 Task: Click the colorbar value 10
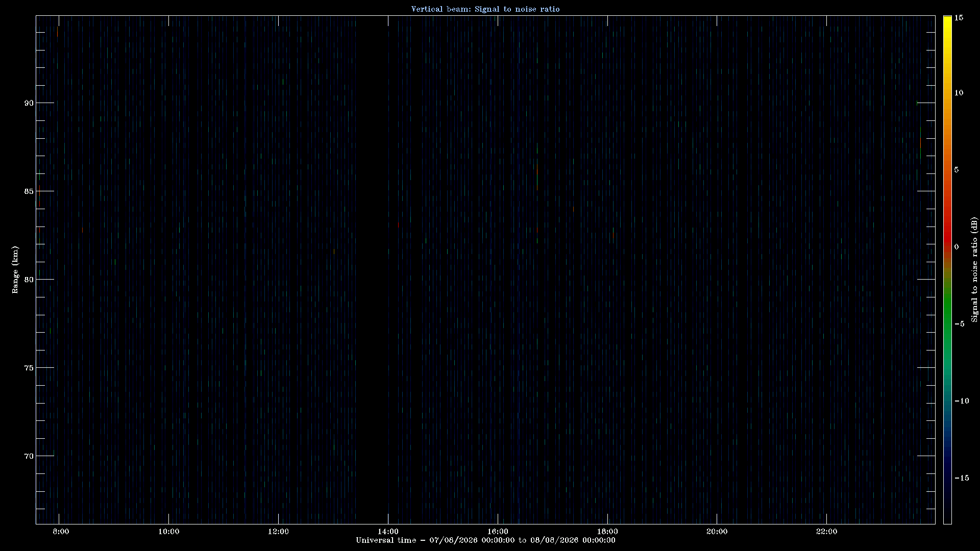pos(959,93)
